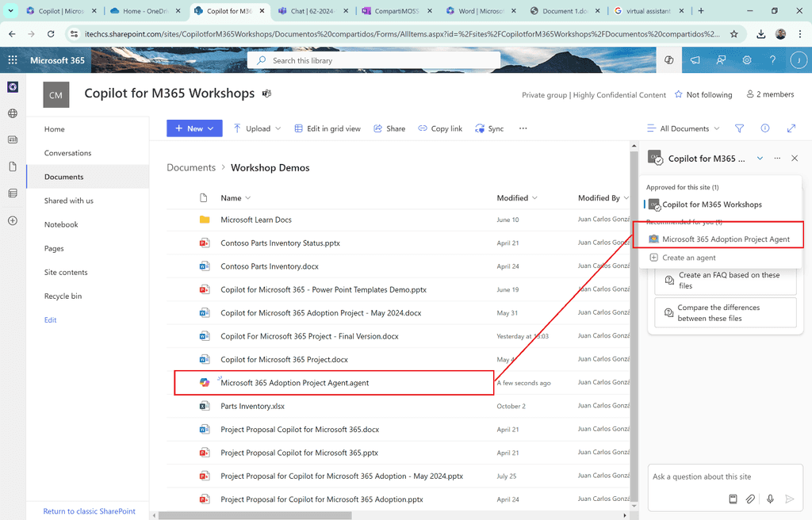Image resolution: width=812 pixels, height=520 pixels.
Task: Switch to the Home - OneDrive browser tab
Action: [x=144, y=11]
